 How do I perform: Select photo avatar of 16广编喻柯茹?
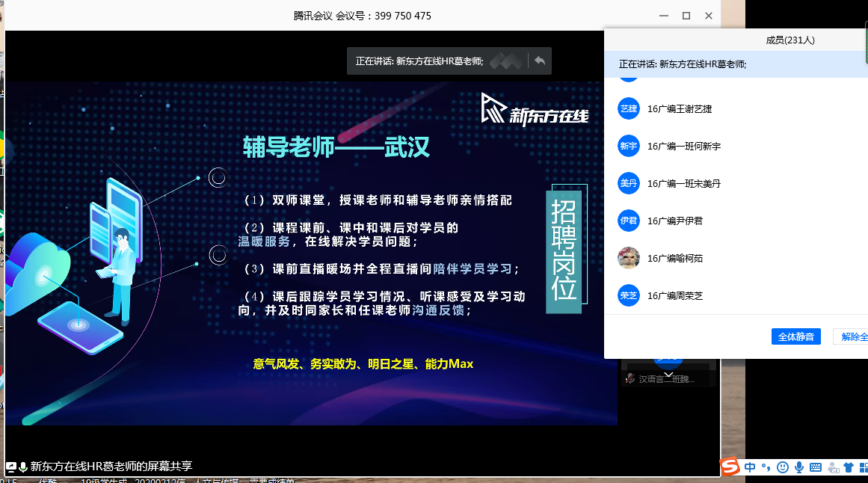628,258
